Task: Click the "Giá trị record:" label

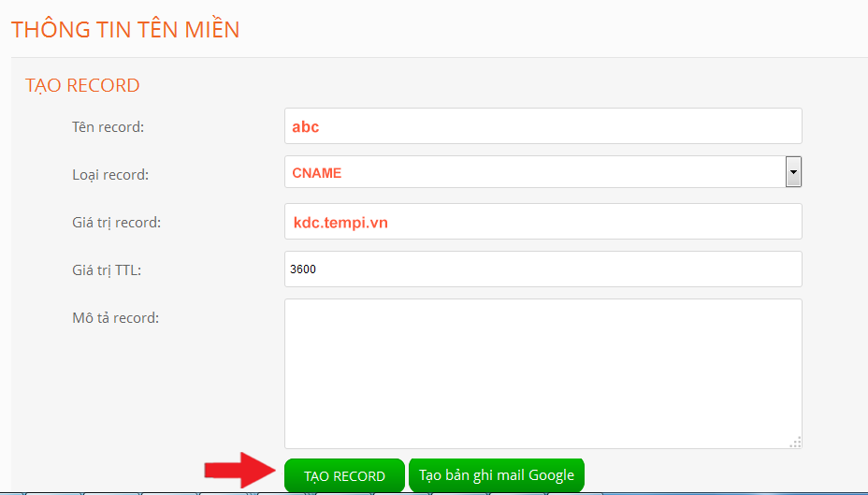Action: click(116, 223)
